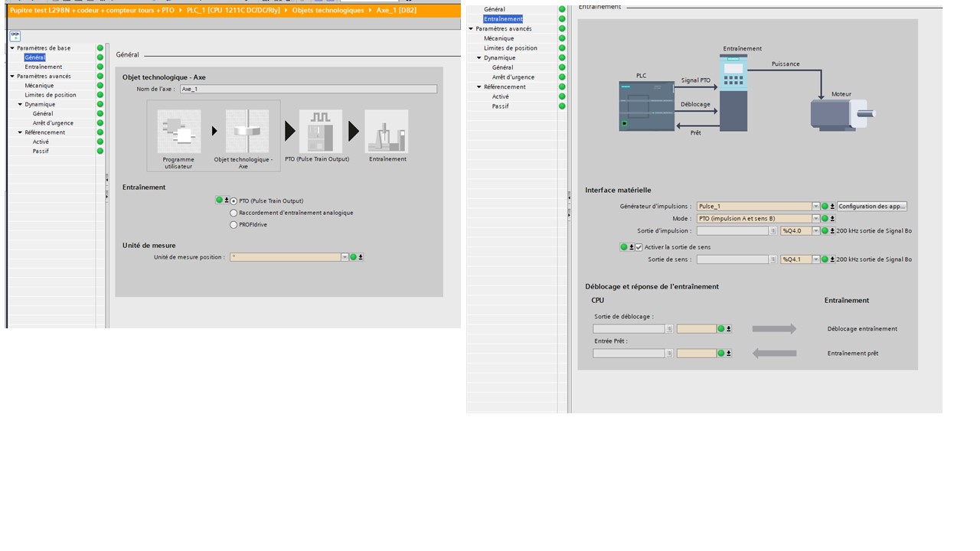
Task: Click the Programme utilisateur diagram icon
Action: pos(178,132)
